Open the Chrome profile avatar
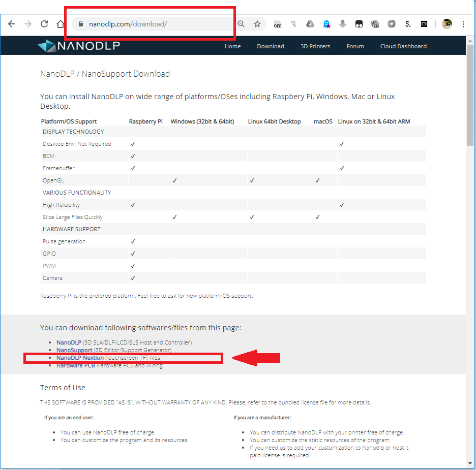Screen dimensions: 476x470 click(447, 24)
